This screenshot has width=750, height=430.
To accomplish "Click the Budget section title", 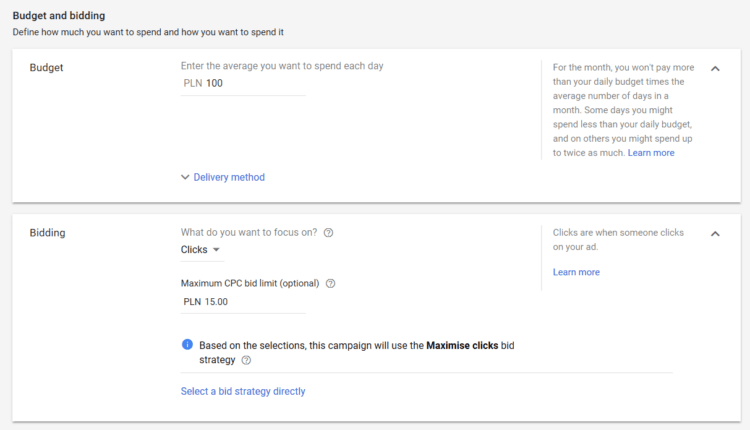I will click(47, 67).
